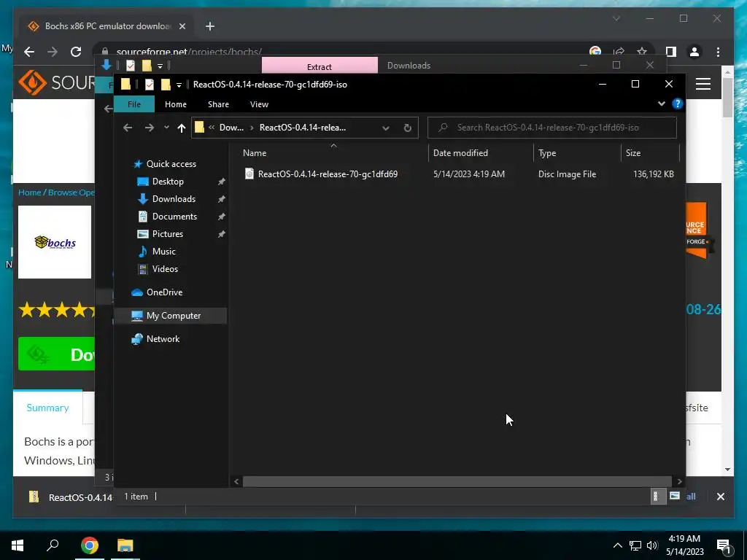Open notification center icon
The height and width of the screenshot is (560, 747).
[x=724, y=546]
